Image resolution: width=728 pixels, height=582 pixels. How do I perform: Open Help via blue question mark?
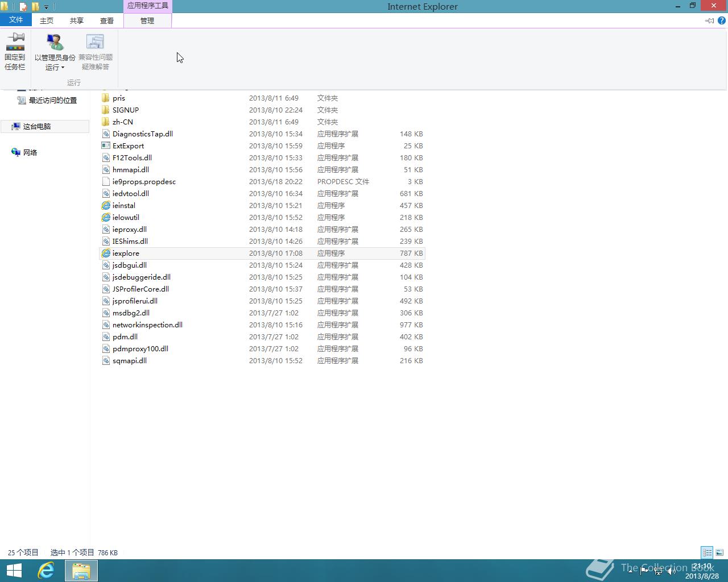click(x=722, y=20)
